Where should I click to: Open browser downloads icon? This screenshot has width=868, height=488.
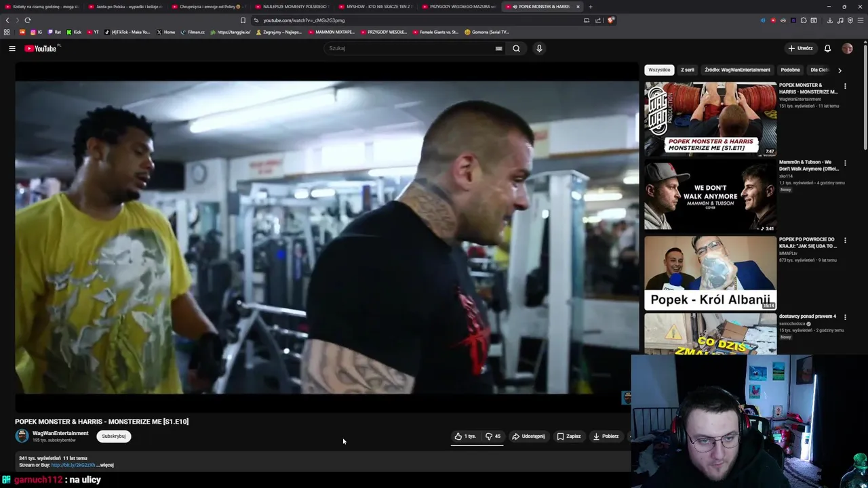[x=829, y=20]
